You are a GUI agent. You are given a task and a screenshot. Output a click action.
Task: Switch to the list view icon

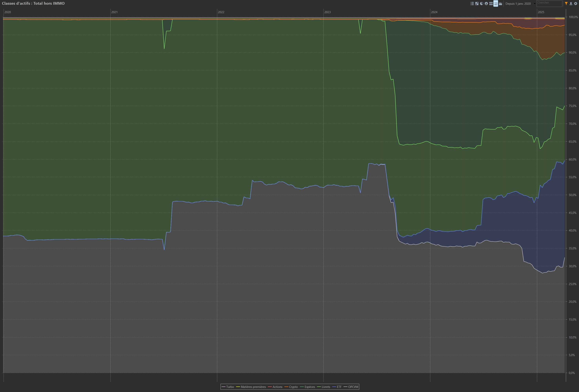click(472, 4)
